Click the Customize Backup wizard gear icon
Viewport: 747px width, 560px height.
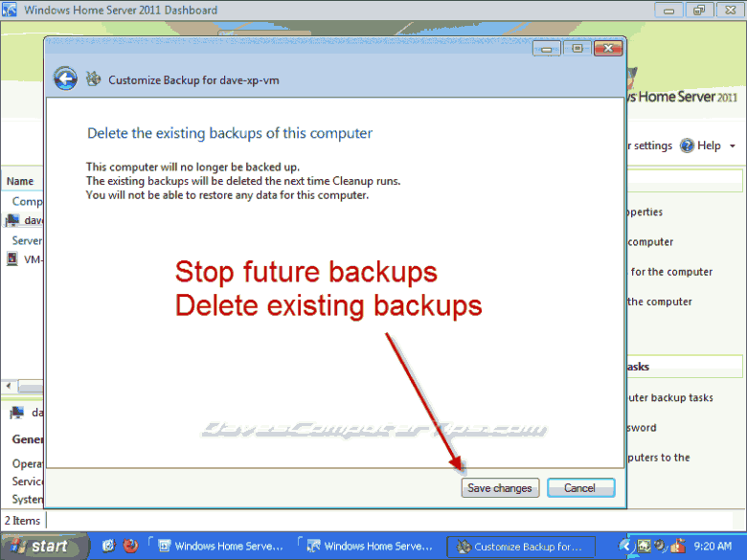pyautogui.click(x=94, y=78)
